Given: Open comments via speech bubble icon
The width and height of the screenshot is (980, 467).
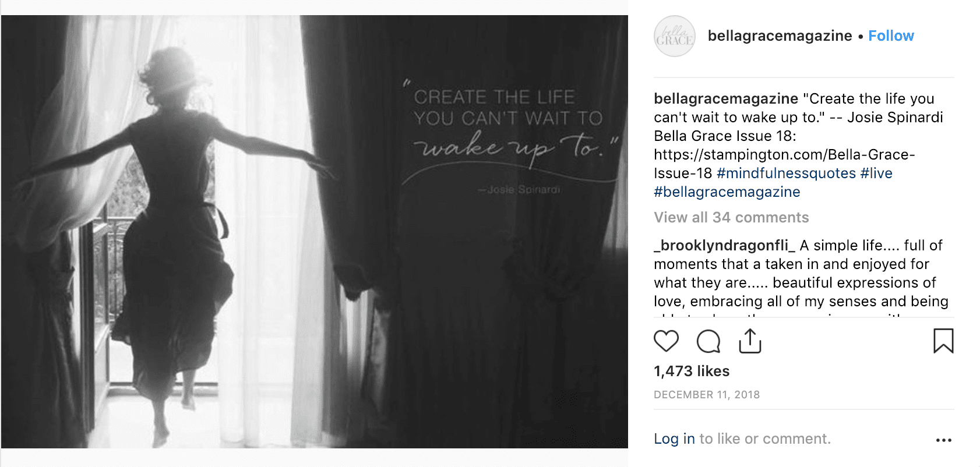Looking at the screenshot, I should click(x=708, y=341).
